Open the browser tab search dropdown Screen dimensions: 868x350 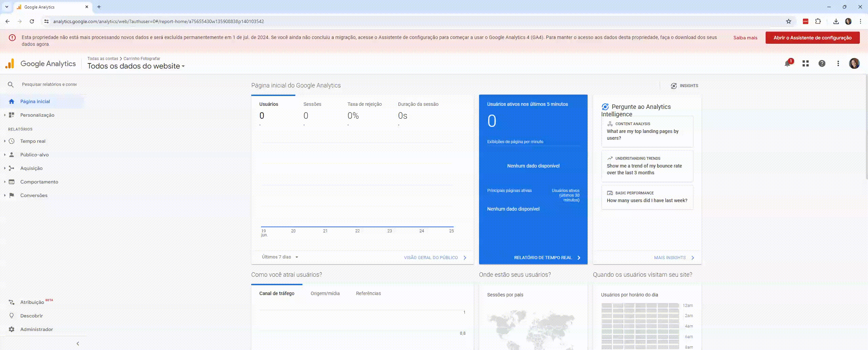pos(6,7)
